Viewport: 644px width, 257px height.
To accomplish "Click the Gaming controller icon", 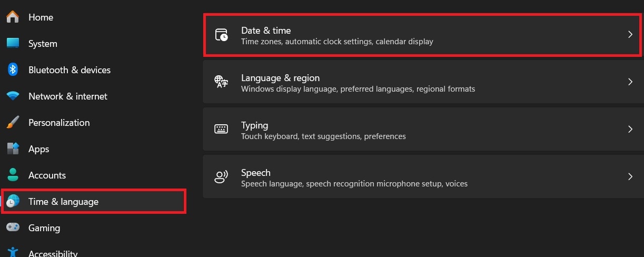I will tap(13, 228).
